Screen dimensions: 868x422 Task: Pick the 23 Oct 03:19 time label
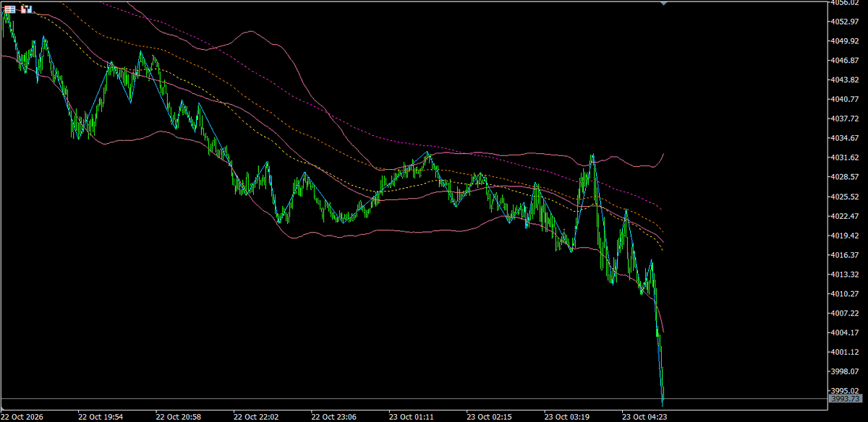coord(566,416)
